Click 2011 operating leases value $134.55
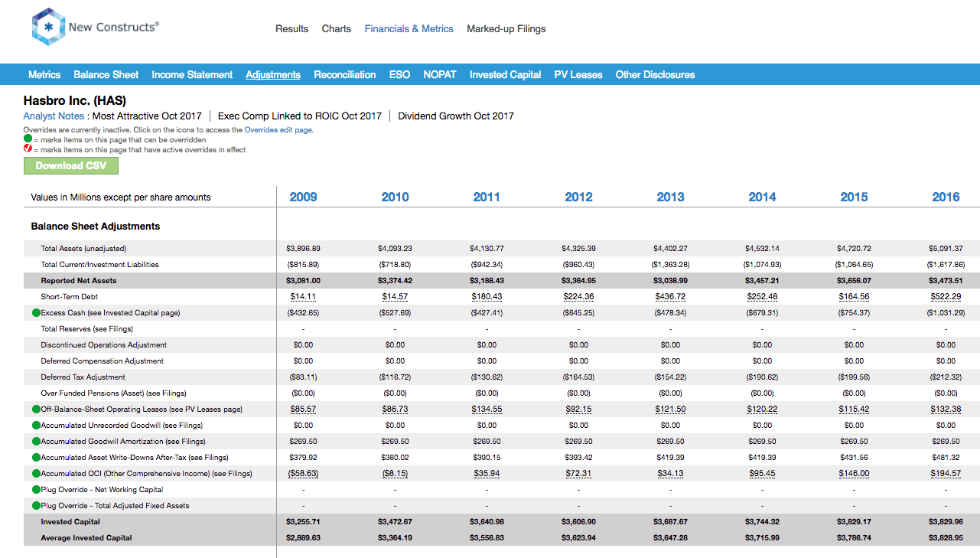The image size is (980, 558). point(487,410)
